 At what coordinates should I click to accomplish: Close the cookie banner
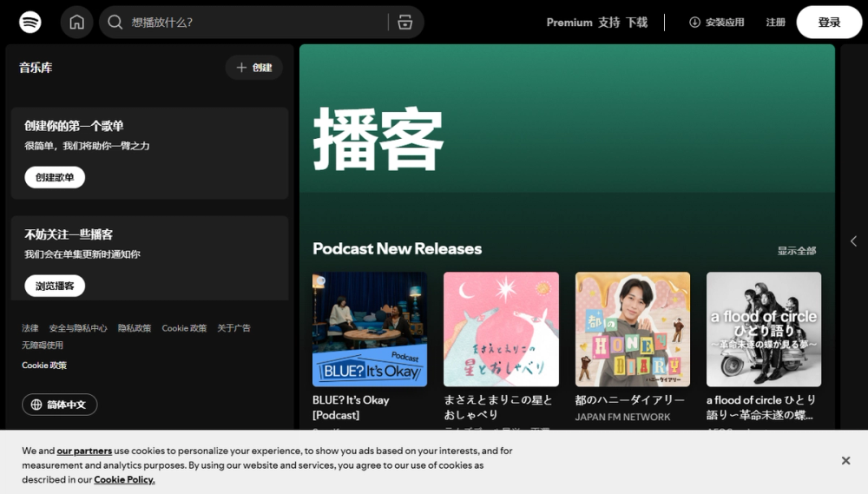(x=845, y=461)
